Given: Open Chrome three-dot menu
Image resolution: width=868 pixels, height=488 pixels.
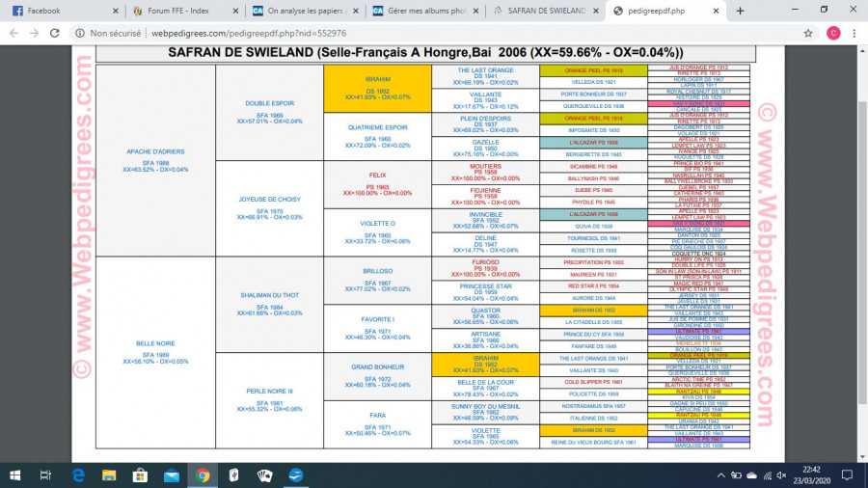Looking at the screenshot, I should point(854,33).
